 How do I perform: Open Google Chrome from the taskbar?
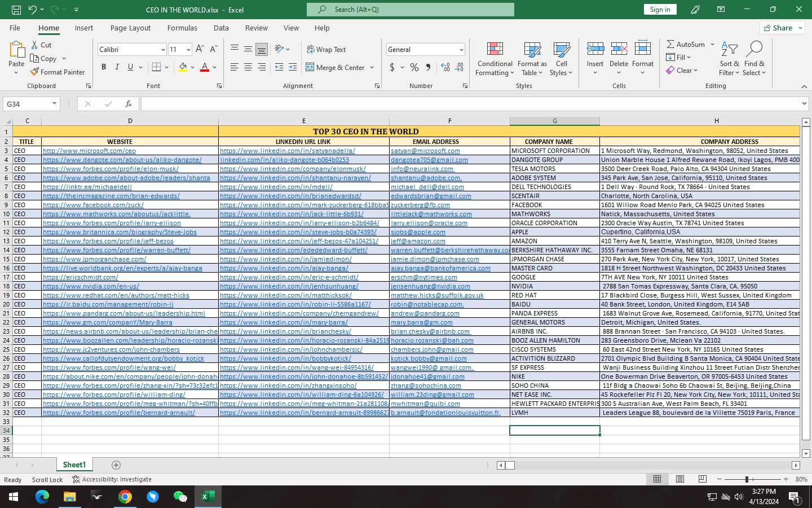[x=125, y=497]
